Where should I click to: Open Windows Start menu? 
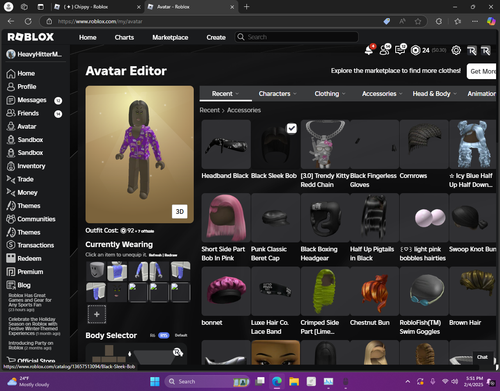click(x=155, y=381)
